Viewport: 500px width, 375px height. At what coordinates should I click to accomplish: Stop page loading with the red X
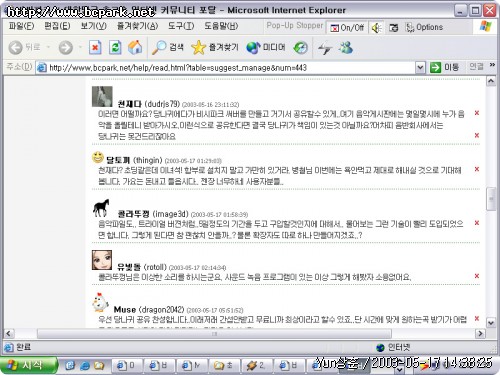tap(95, 48)
